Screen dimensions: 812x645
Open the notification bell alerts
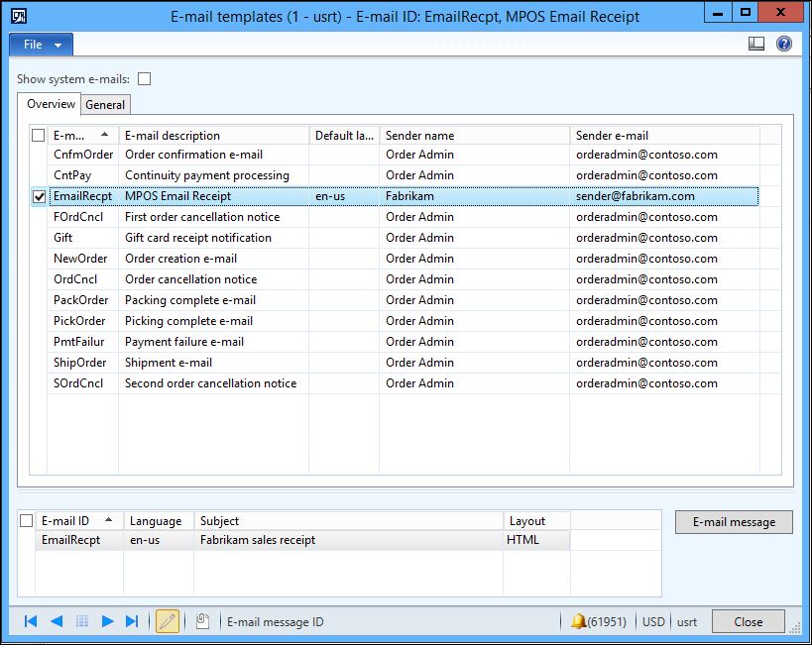click(x=578, y=621)
